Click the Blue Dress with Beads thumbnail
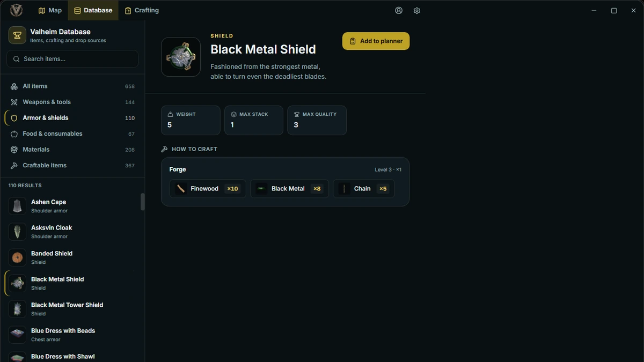 (x=17, y=335)
